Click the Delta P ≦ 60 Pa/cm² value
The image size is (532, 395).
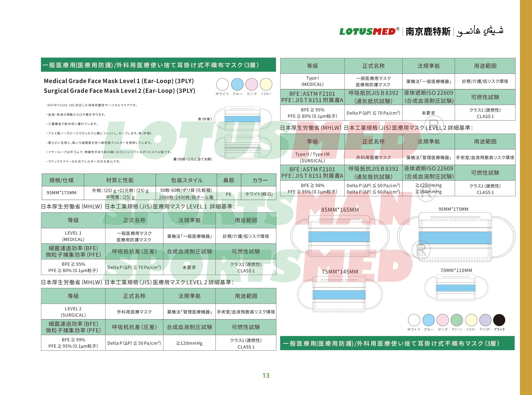(373, 192)
